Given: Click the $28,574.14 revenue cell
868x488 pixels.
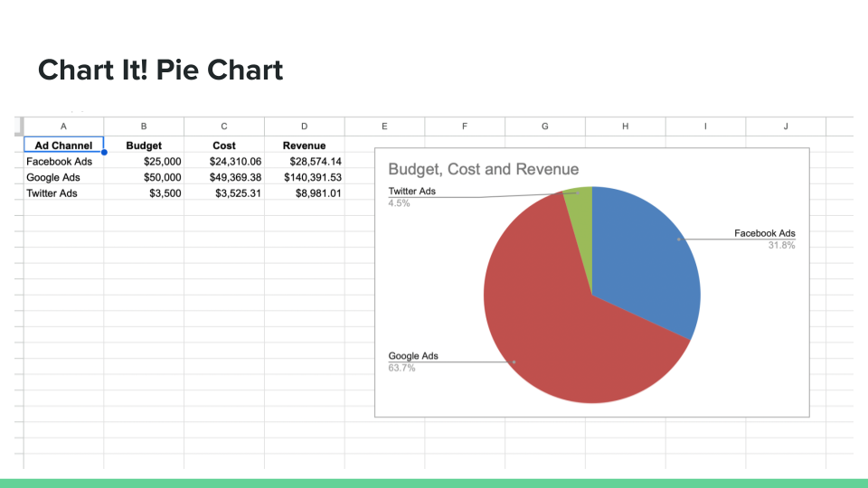Looking at the screenshot, I should (305, 161).
